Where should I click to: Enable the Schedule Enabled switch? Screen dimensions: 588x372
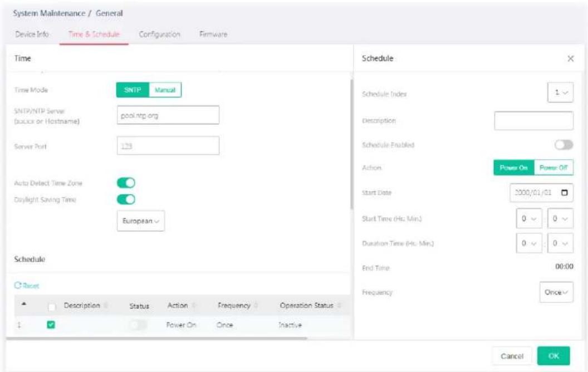(x=563, y=145)
